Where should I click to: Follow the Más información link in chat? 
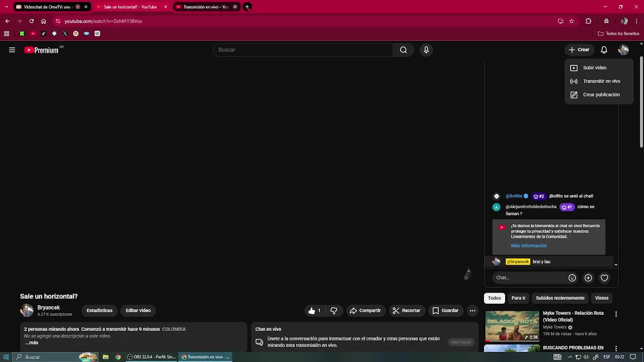point(529,246)
